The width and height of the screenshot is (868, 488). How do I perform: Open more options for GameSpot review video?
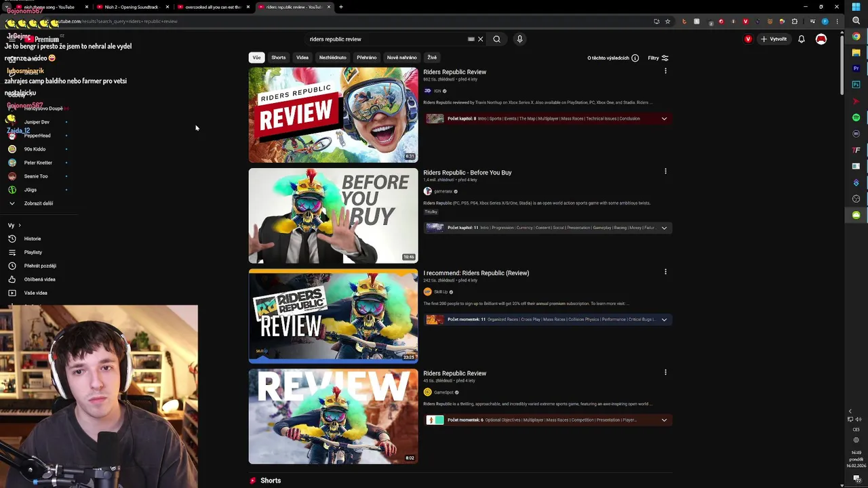coord(665,372)
